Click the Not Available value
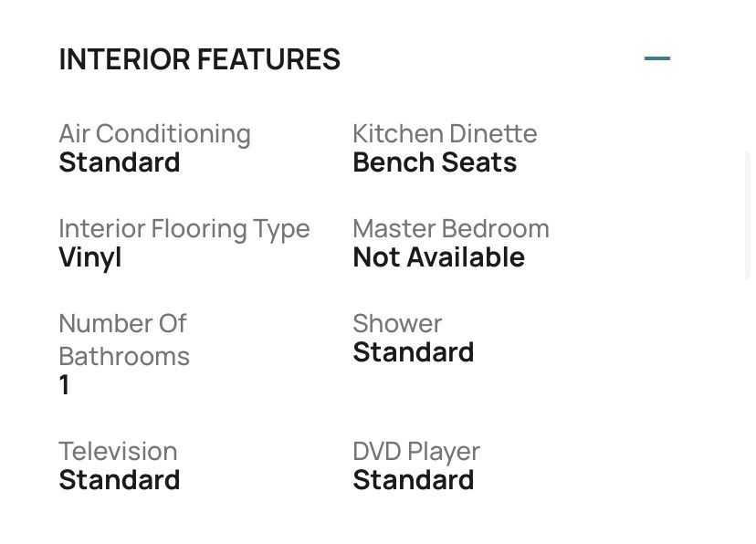This screenshot has height=544, width=756. point(438,257)
